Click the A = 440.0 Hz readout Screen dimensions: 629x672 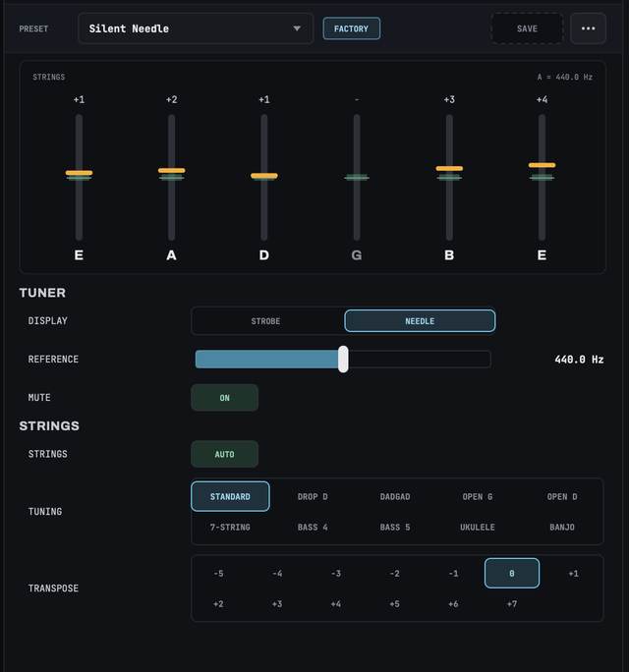[x=565, y=78]
